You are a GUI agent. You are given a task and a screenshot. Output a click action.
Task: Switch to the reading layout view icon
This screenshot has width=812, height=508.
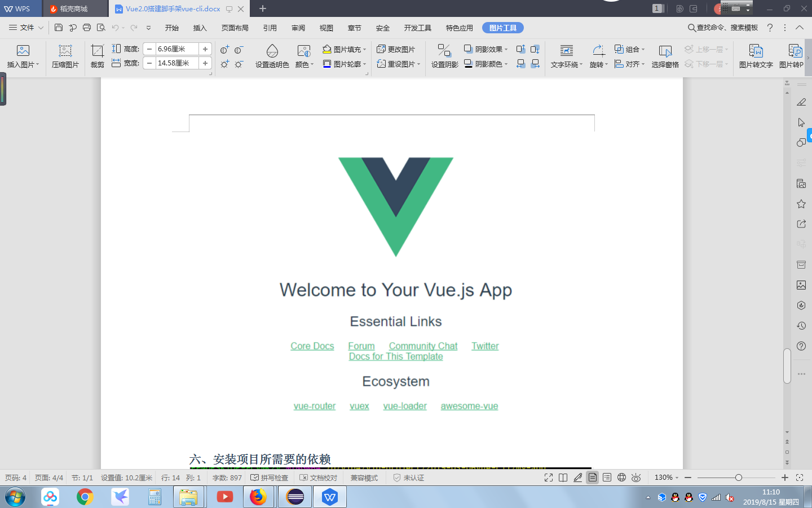[563, 478]
